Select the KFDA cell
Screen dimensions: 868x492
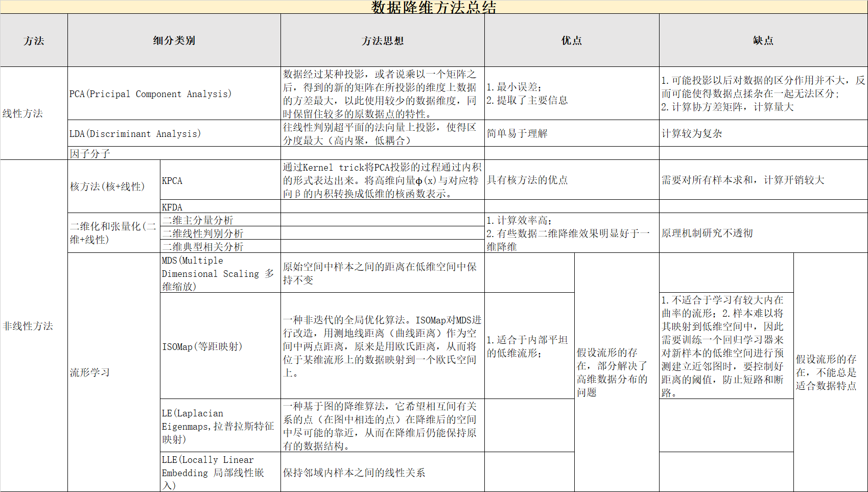(x=172, y=207)
